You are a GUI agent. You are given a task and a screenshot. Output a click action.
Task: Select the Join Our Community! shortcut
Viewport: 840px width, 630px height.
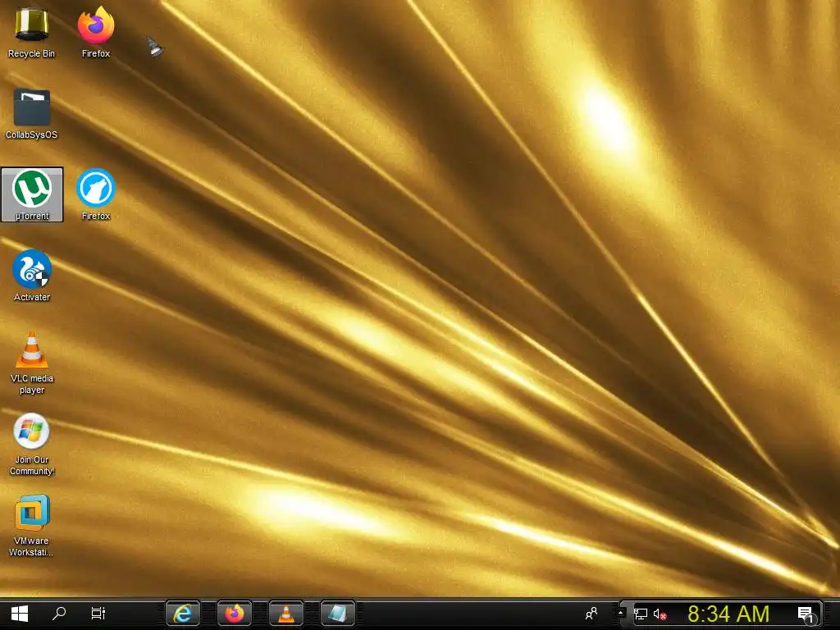32,445
